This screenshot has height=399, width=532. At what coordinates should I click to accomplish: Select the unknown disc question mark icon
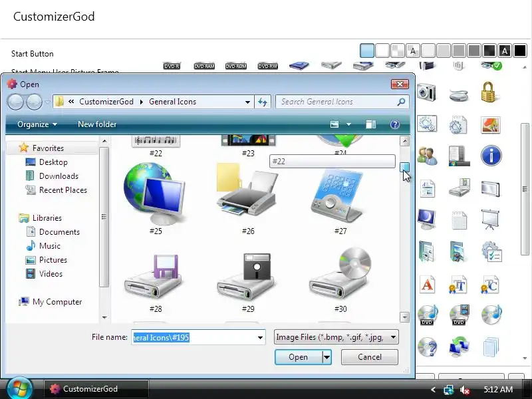[427, 346]
